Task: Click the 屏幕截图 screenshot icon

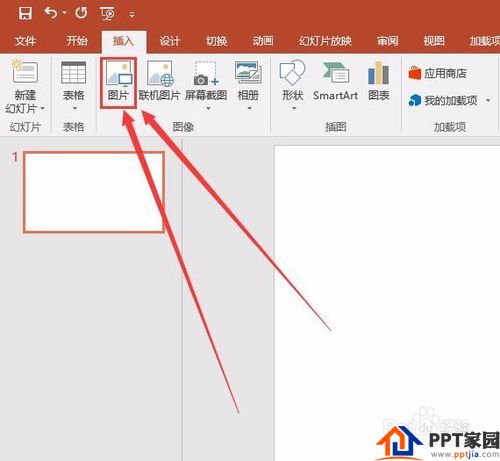Action: pos(206,74)
